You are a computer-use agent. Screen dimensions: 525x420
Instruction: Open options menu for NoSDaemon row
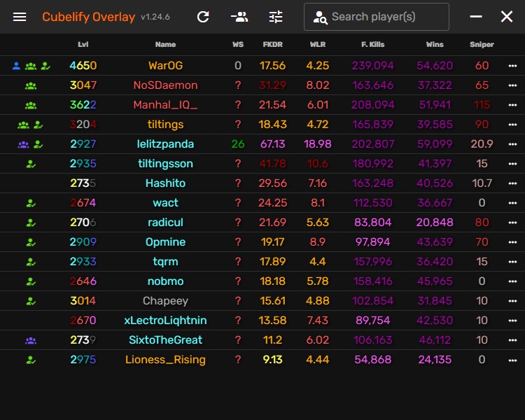512,85
